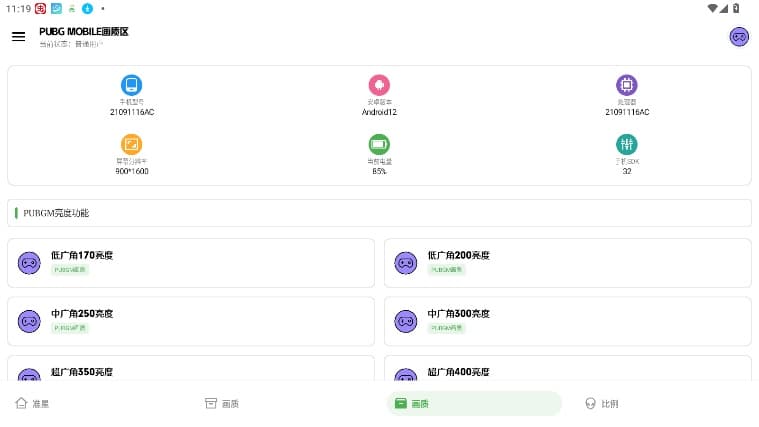Screen dimensions: 759x427
Task: Open the 画质 tab with box icon
Action: 222,404
